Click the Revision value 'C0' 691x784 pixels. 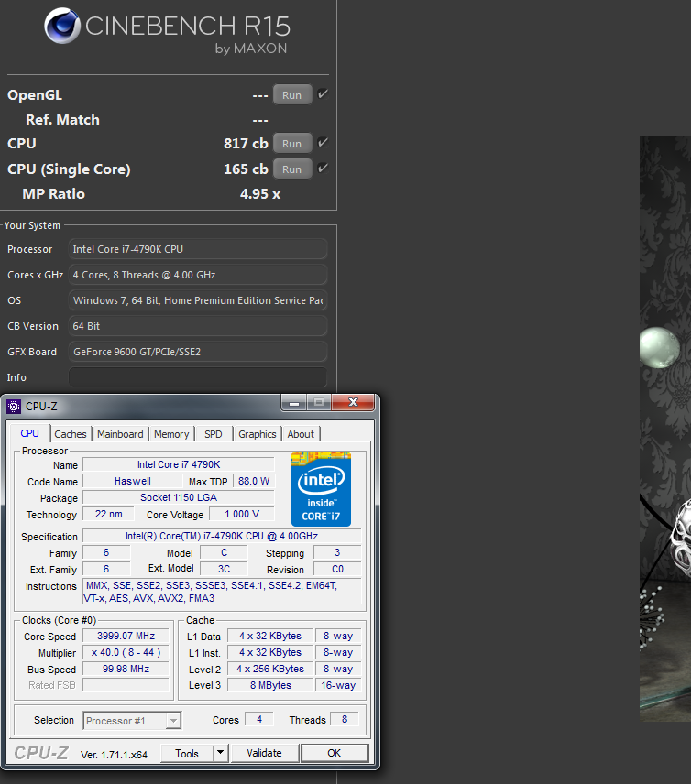click(x=337, y=569)
